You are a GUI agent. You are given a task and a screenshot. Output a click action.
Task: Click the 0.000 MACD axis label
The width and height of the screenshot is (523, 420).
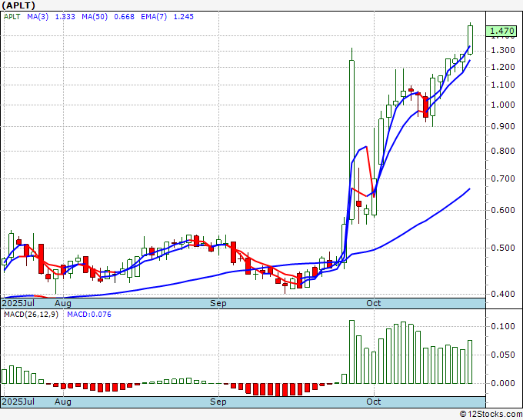(x=503, y=384)
